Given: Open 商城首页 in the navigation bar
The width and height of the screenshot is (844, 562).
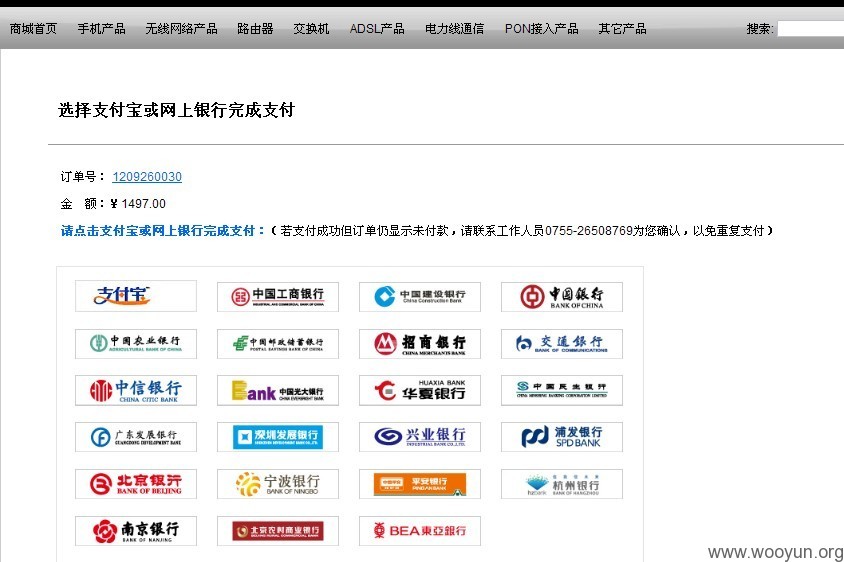Looking at the screenshot, I should [33, 29].
